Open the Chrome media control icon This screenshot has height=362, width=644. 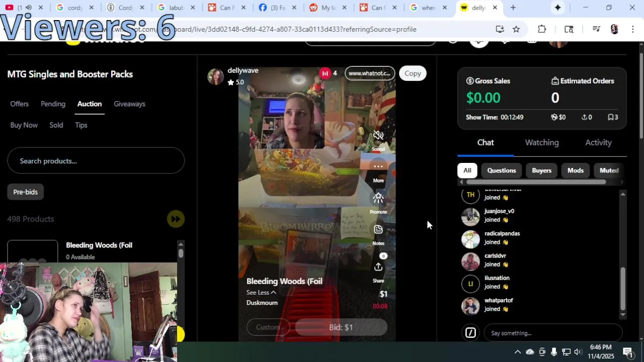[596, 29]
